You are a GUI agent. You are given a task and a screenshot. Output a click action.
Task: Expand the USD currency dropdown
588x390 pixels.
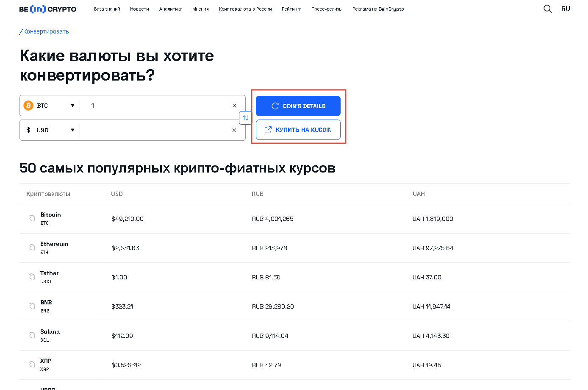coord(72,130)
